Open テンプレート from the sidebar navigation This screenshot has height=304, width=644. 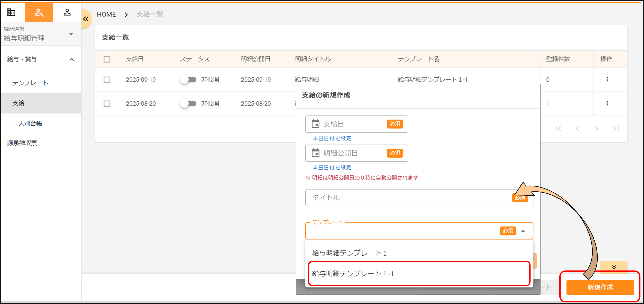tap(30, 83)
